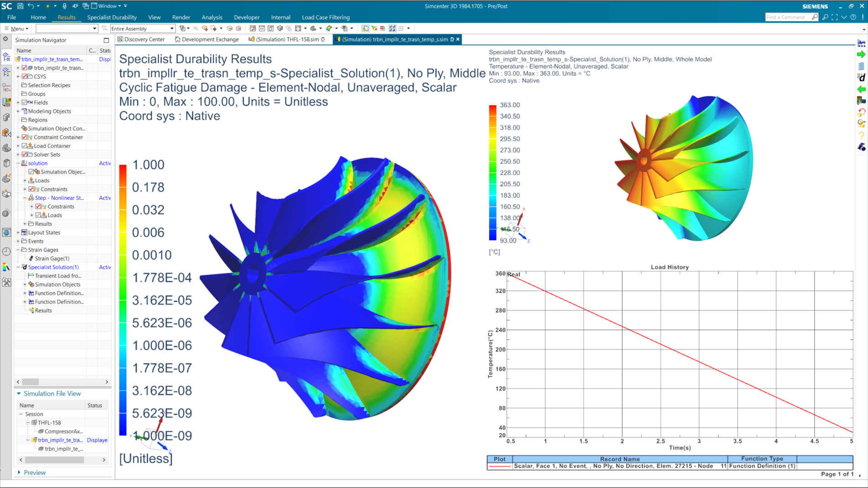Expand the Specialist Solution(1) tree node
Image resolution: width=868 pixels, height=488 pixels.
(x=17, y=267)
